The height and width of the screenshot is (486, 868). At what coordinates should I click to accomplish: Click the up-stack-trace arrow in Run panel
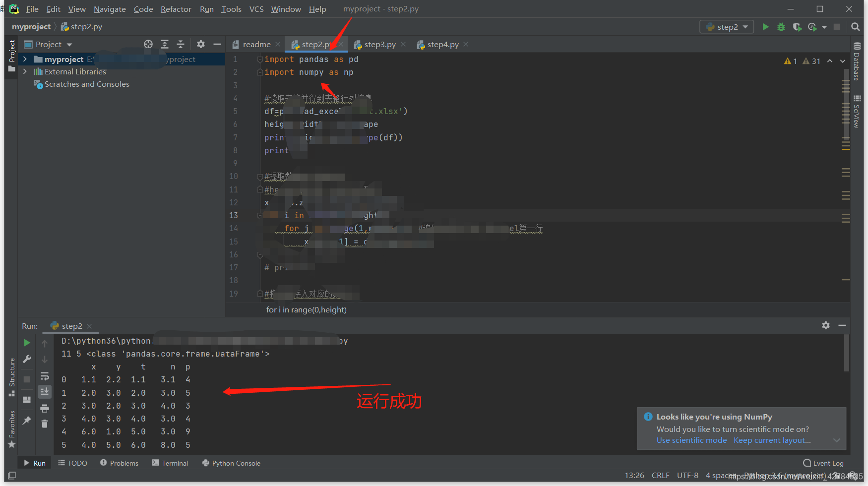click(45, 343)
